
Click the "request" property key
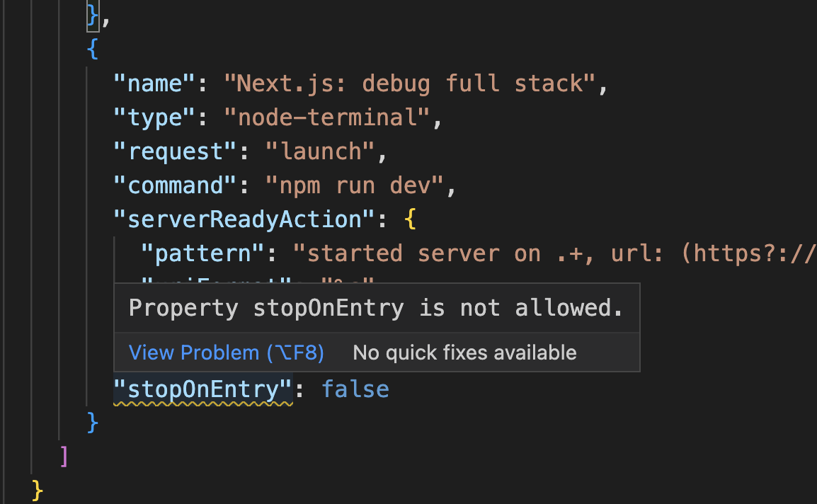point(175,152)
